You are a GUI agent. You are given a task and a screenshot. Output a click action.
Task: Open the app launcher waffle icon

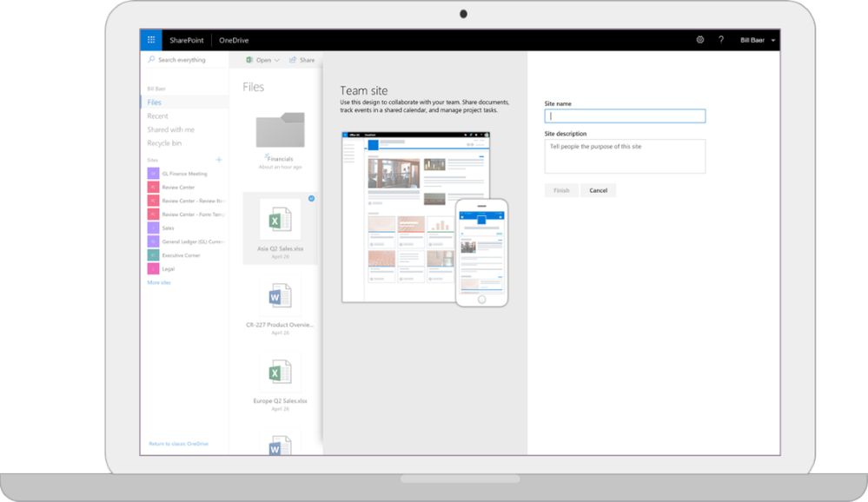pos(151,40)
